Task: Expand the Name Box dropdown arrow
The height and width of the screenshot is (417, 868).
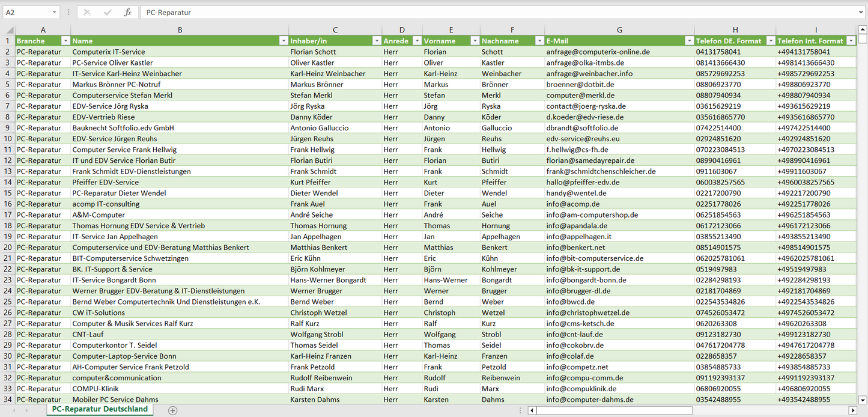Action: [55, 12]
